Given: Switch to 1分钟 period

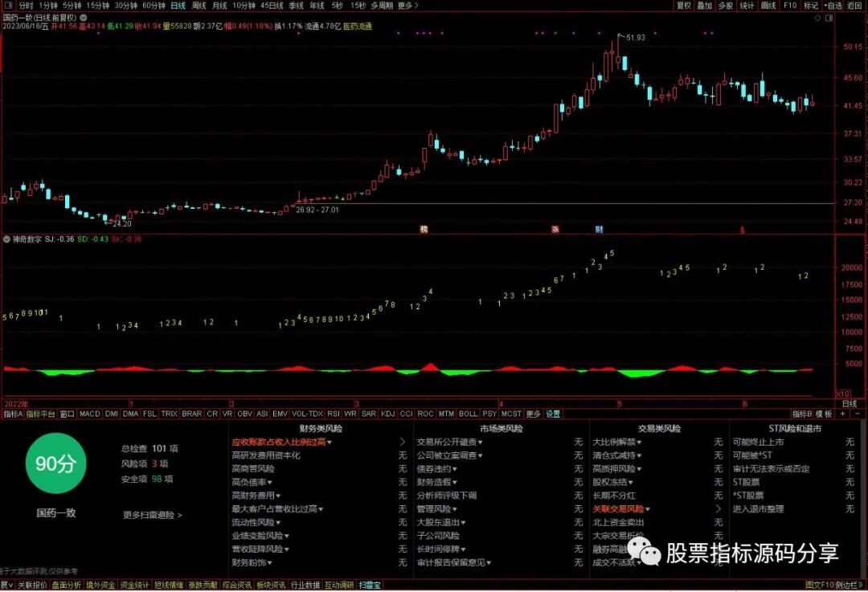Looking at the screenshot, I should click(x=48, y=6).
